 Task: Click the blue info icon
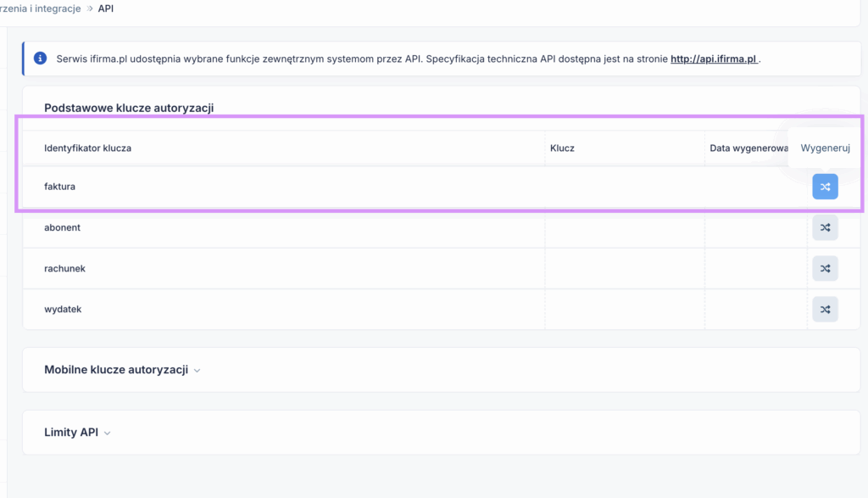click(40, 59)
